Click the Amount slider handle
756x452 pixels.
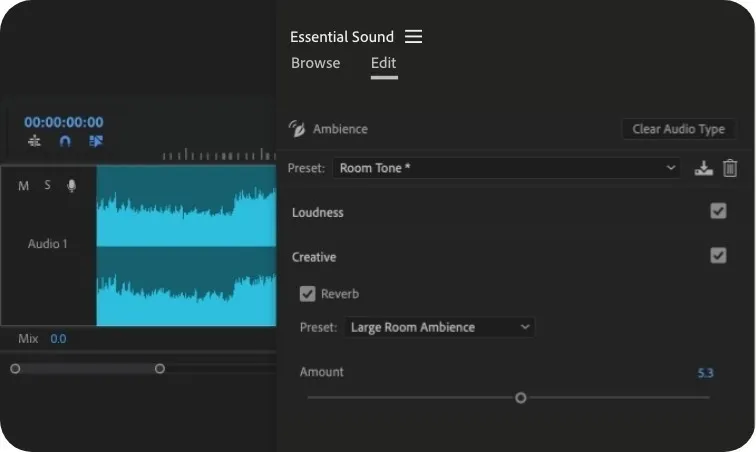pyautogui.click(x=520, y=398)
